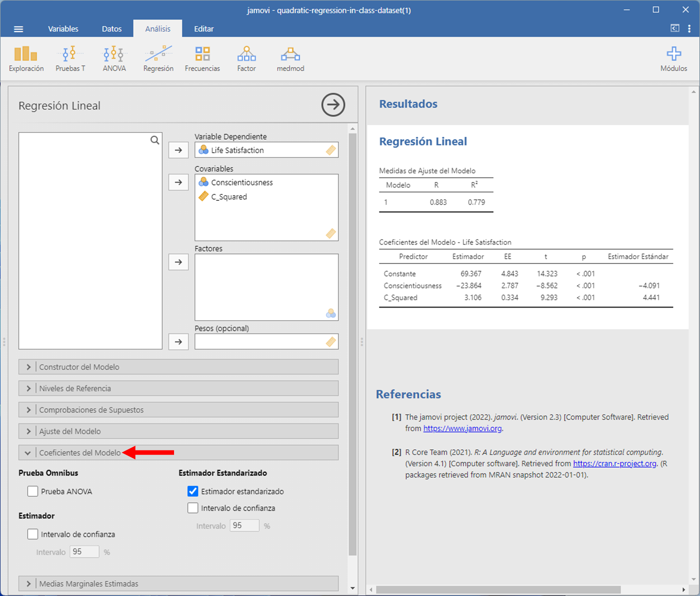The width and height of the screenshot is (700, 596).
Task: Open the cran.r-project.org link
Action: tap(614, 463)
